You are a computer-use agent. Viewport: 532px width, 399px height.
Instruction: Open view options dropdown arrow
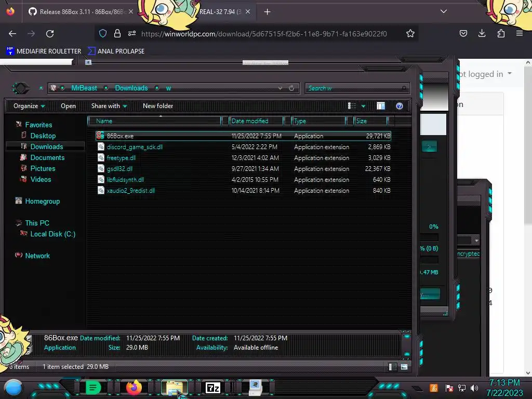click(x=363, y=106)
